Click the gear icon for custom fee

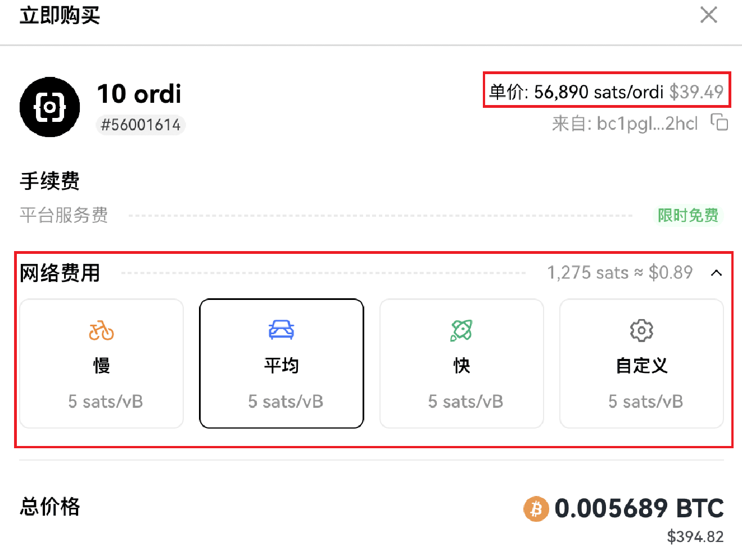point(641,331)
